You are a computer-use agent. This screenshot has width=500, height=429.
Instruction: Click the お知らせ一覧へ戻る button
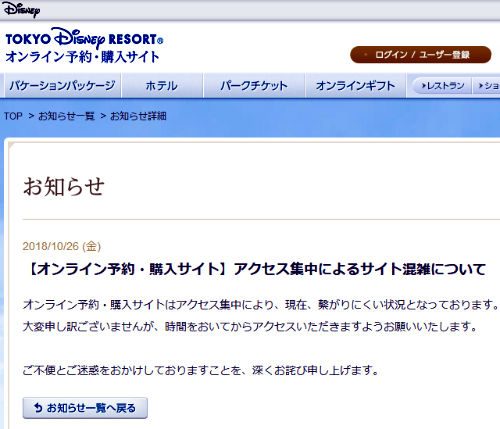(85, 408)
